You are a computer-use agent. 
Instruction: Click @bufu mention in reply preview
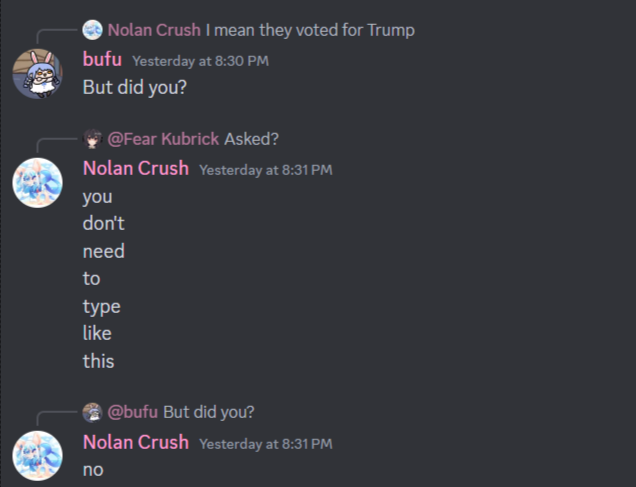tap(133, 412)
